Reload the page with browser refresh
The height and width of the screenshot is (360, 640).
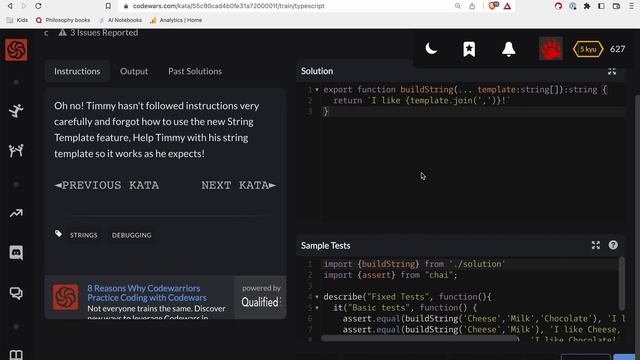point(38,6)
